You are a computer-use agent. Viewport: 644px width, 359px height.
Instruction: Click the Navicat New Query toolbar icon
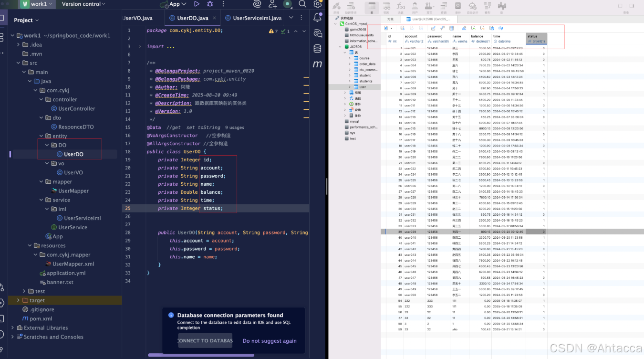point(351,8)
